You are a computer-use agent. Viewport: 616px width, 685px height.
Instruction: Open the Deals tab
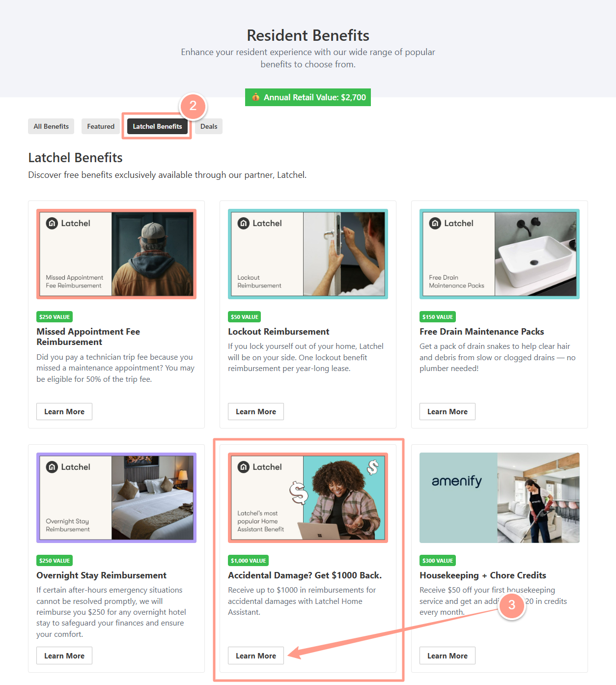(x=209, y=126)
